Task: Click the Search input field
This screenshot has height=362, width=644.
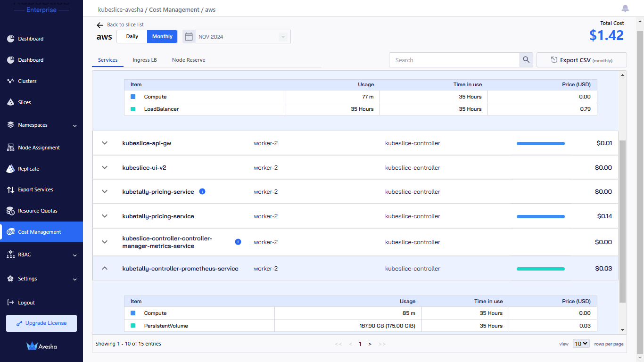Action: click(454, 60)
